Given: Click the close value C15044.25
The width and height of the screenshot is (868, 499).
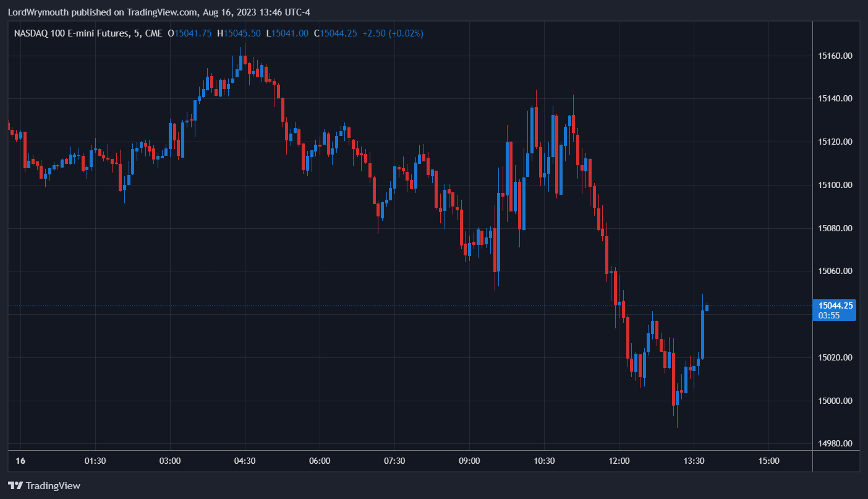Looking at the screenshot, I should point(335,33).
